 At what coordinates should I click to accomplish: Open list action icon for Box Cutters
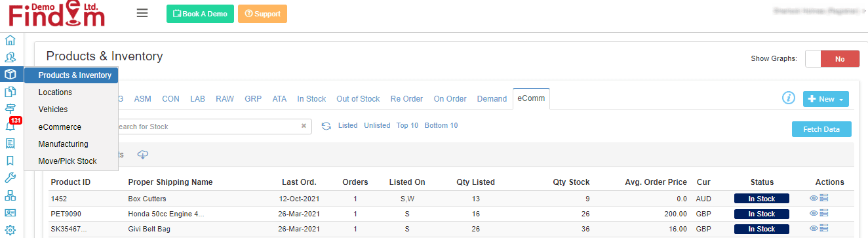click(x=824, y=198)
